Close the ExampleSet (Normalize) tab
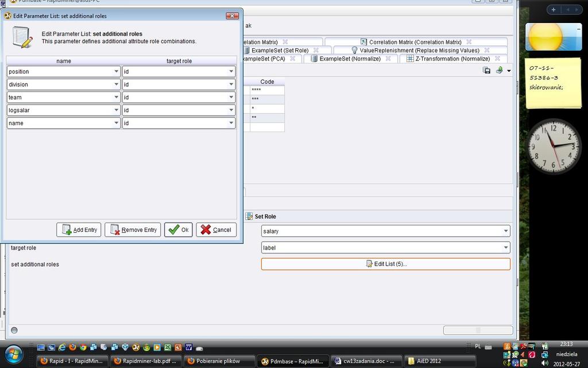Image resolution: width=588 pixels, height=368 pixels. (x=388, y=58)
